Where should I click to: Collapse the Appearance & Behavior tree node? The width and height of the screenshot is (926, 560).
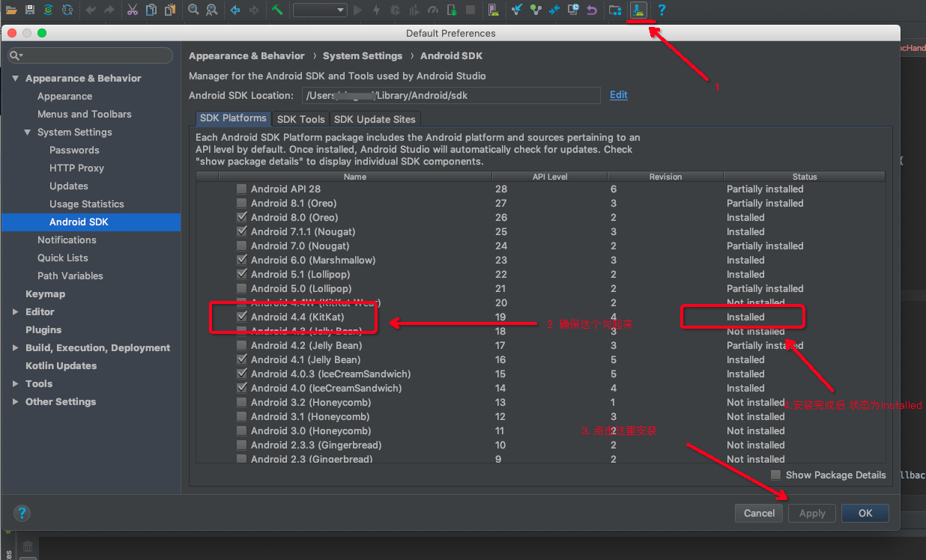point(15,79)
